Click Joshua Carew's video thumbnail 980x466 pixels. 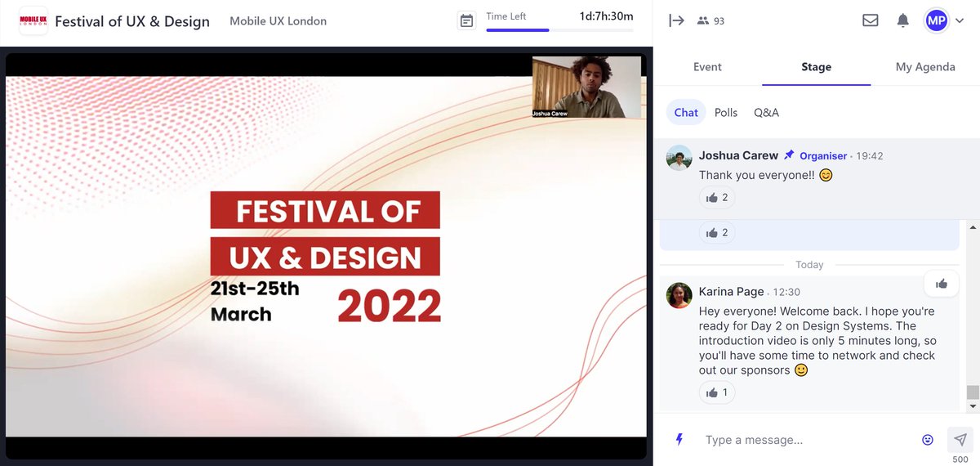click(x=586, y=87)
